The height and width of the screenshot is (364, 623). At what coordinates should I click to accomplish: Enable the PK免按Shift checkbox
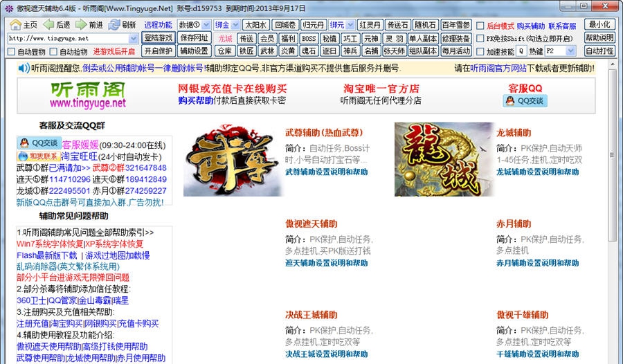[x=480, y=39]
